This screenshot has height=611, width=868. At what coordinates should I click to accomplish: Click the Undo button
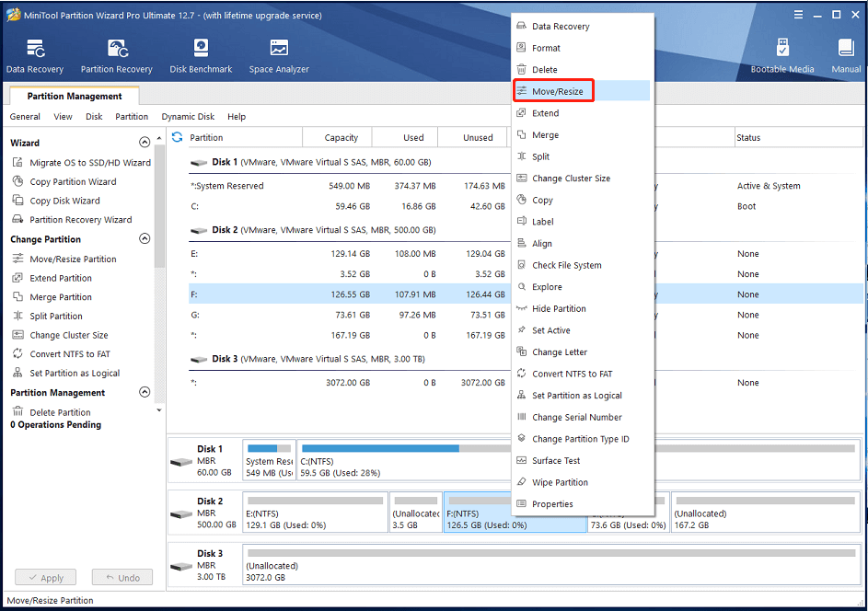[122, 577]
